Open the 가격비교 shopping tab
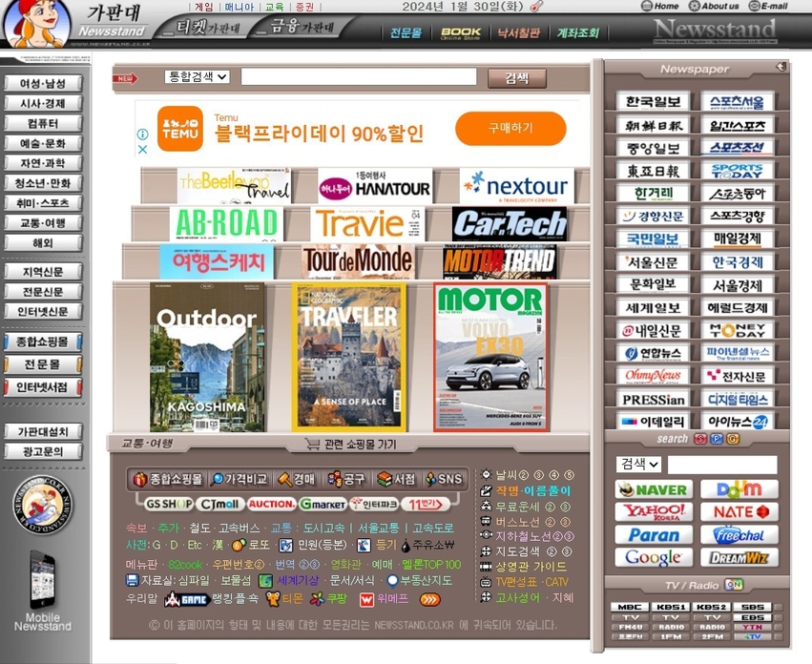Viewport: 812px width, 664px height. click(239, 479)
